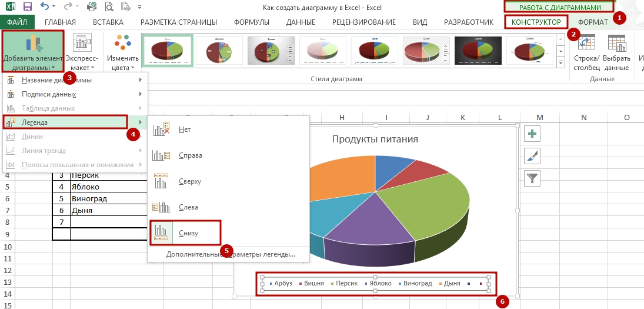Switch to the ВСТАВКА tab
This screenshot has height=309, width=644.
coord(108,22)
